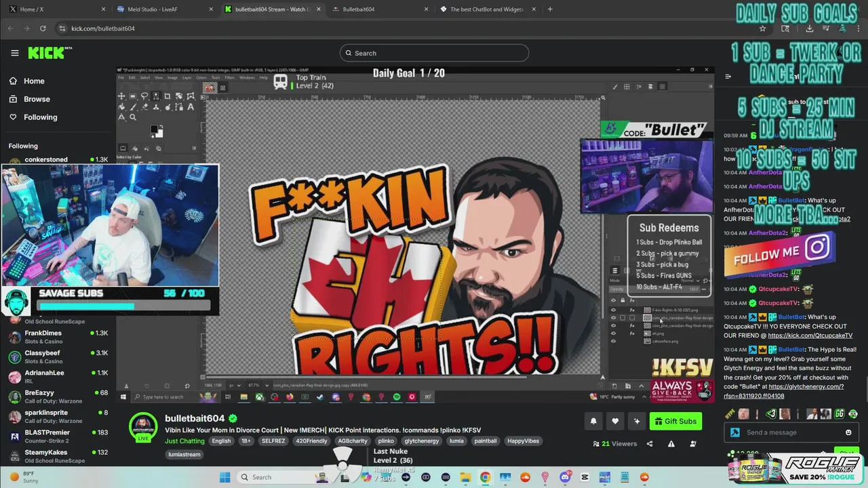Collapse the chat panel arrow
This screenshot has height=488, width=868.
pos(728,77)
